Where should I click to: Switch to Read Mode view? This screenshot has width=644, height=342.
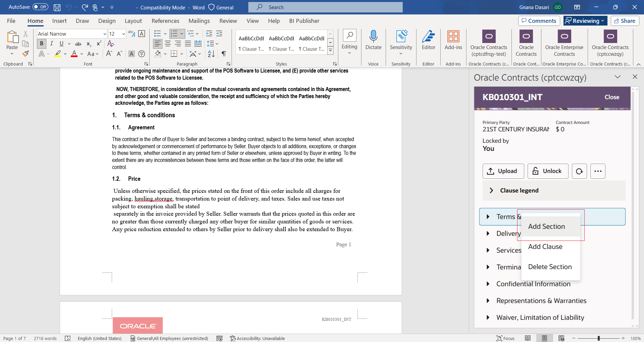528,338
